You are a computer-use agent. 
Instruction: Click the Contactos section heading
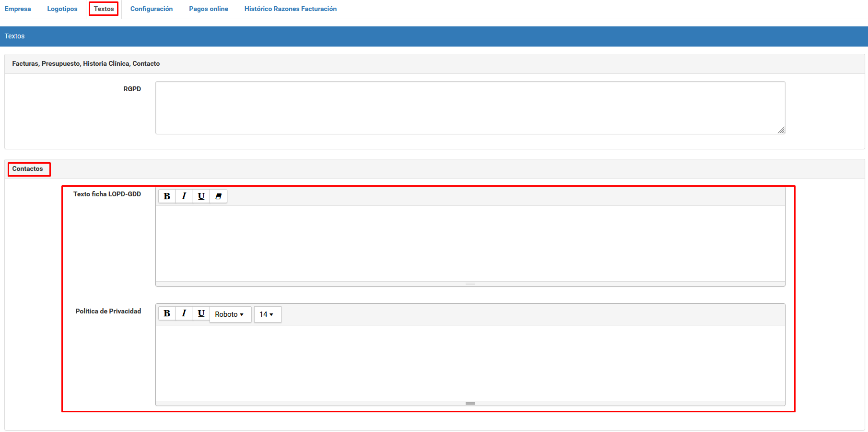coord(28,169)
